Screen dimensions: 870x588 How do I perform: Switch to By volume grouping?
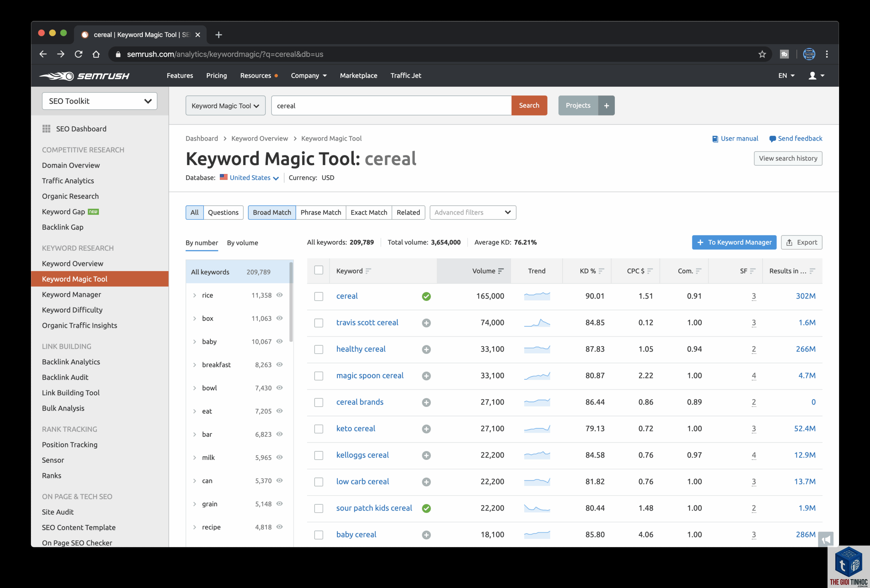[242, 243]
